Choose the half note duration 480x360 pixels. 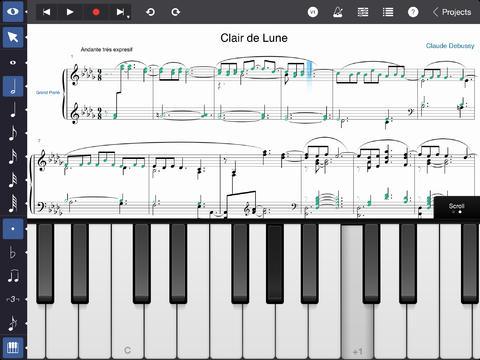coord(13,86)
